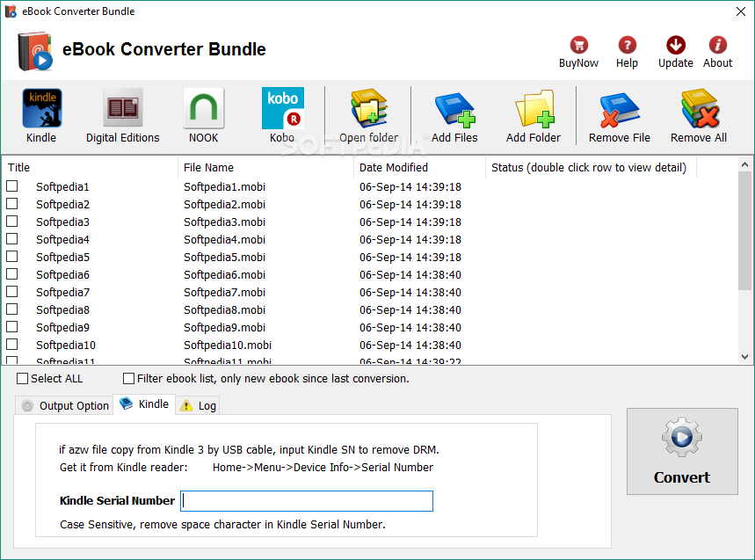Check the Softpedia1 row checkbox
This screenshot has width=755, height=560.
[x=12, y=185]
